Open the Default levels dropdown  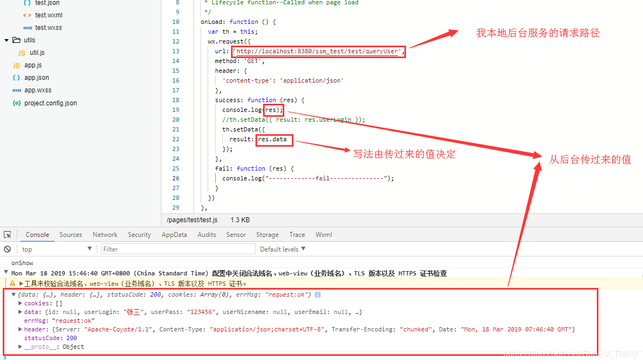pos(283,249)
